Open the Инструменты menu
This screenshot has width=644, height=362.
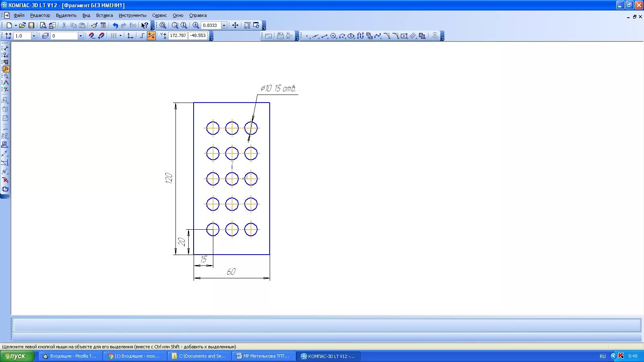(x=132, y=15)
